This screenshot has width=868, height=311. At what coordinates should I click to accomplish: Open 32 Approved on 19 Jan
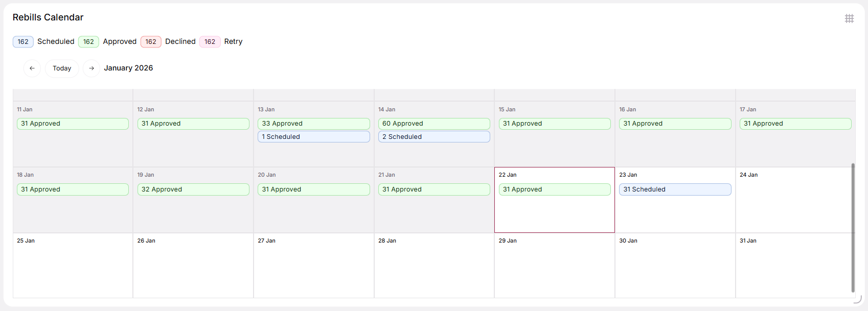[x=193, y=189]
